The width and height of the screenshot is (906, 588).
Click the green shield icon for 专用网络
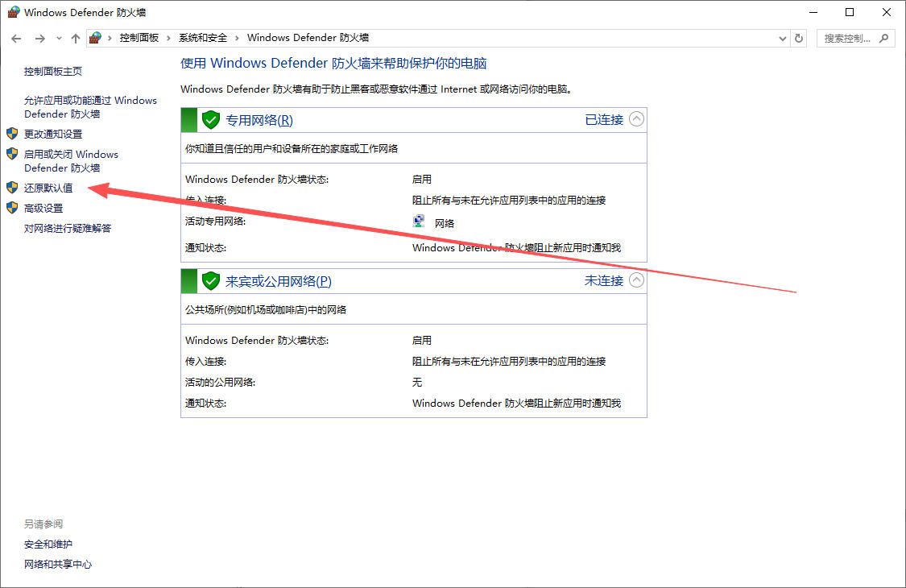[211, 120]
